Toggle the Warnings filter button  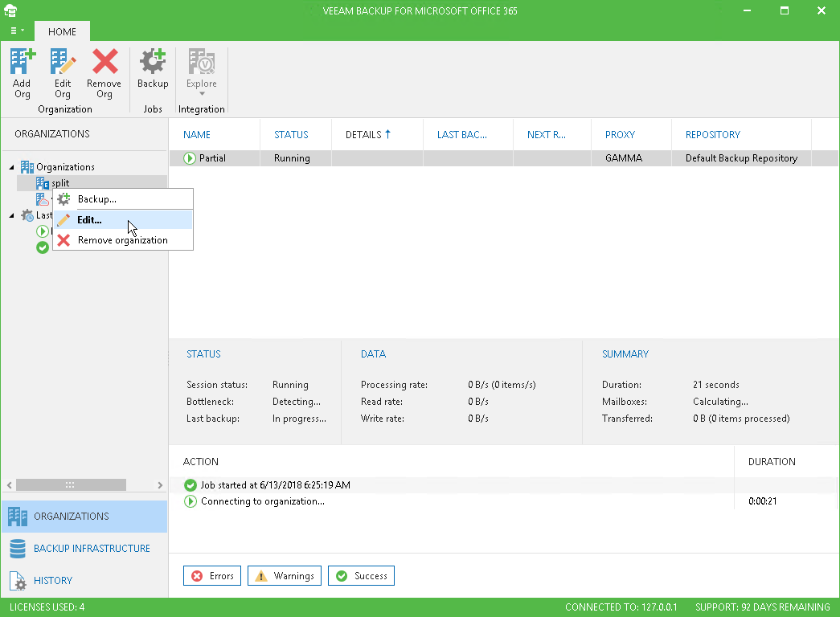pyautogui.click(x=285, y=576)
